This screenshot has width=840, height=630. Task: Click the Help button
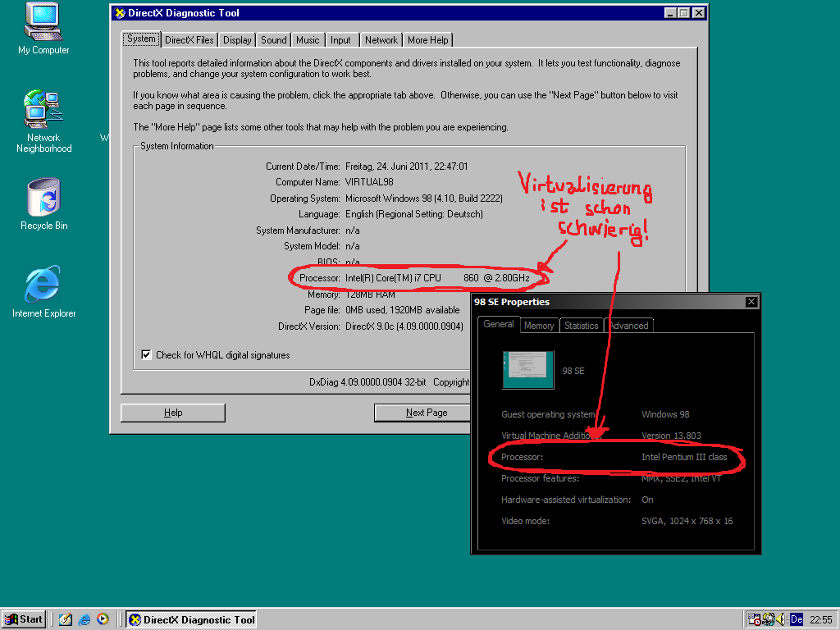(x=173, y=413)
